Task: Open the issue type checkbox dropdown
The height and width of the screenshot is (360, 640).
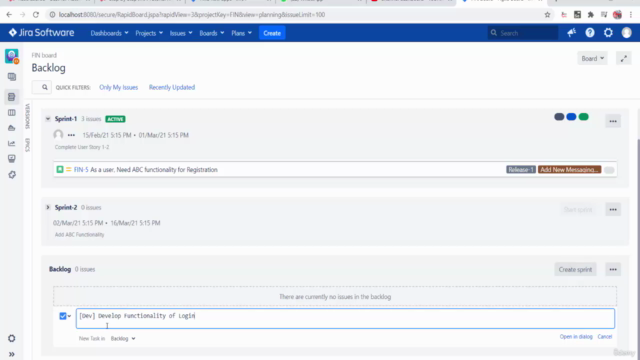Action: tap(65, 316)
